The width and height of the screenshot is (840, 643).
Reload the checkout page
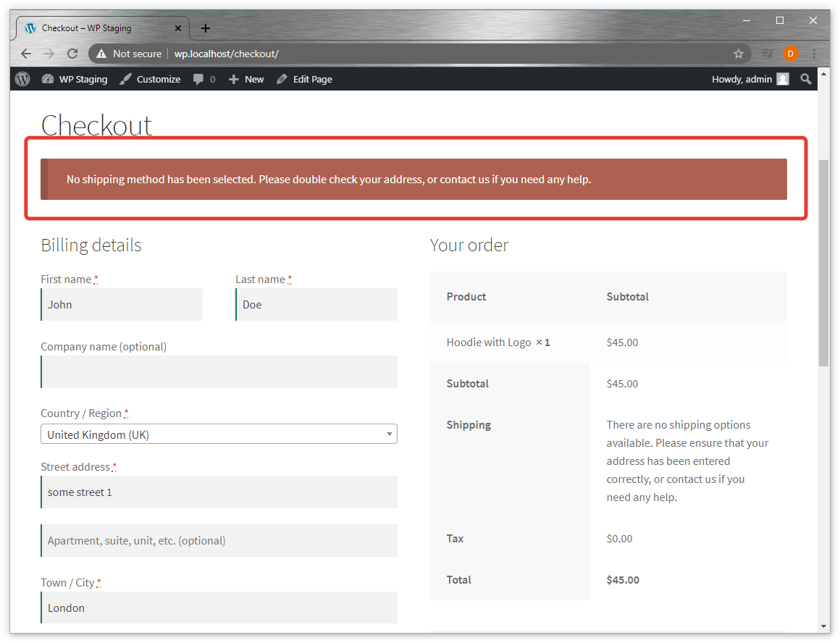[x=72, y=54]
